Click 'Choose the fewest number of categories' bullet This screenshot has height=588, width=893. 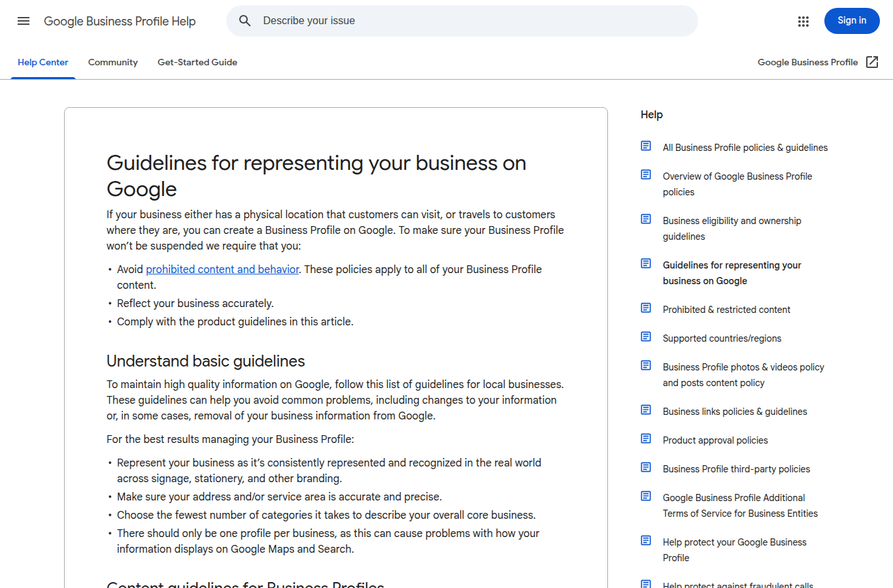(326, 515)
